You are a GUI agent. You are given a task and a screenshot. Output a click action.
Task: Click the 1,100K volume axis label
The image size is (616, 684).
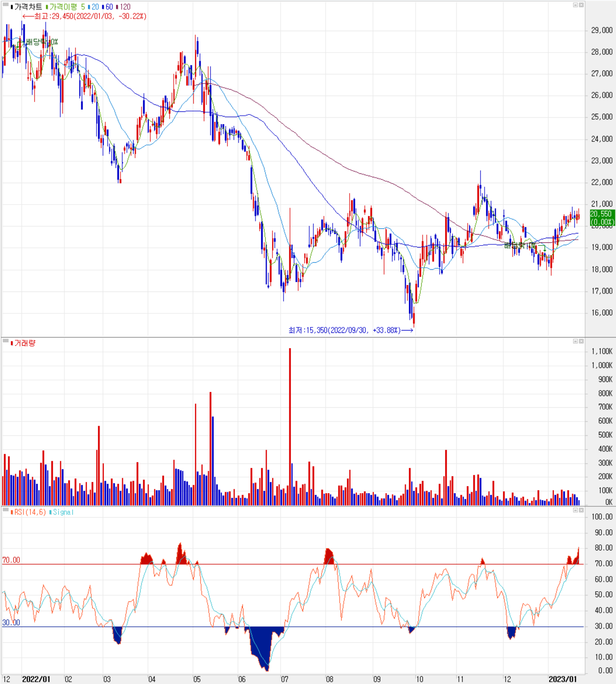click(602, 351)
